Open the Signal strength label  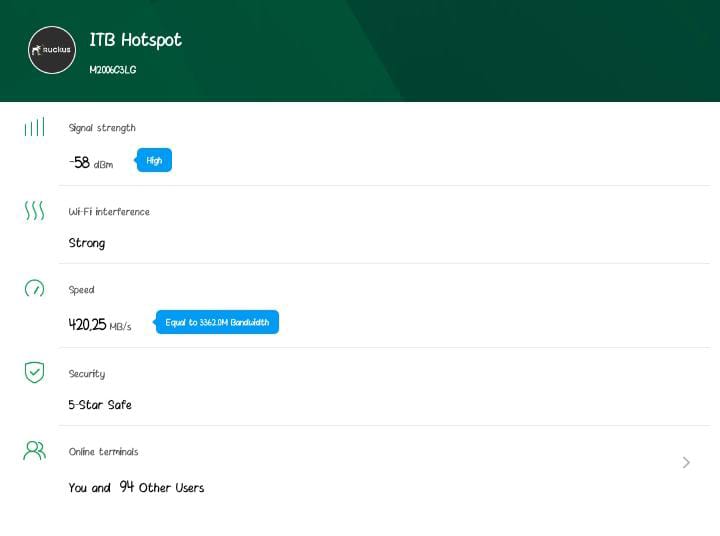click(102, 128)
